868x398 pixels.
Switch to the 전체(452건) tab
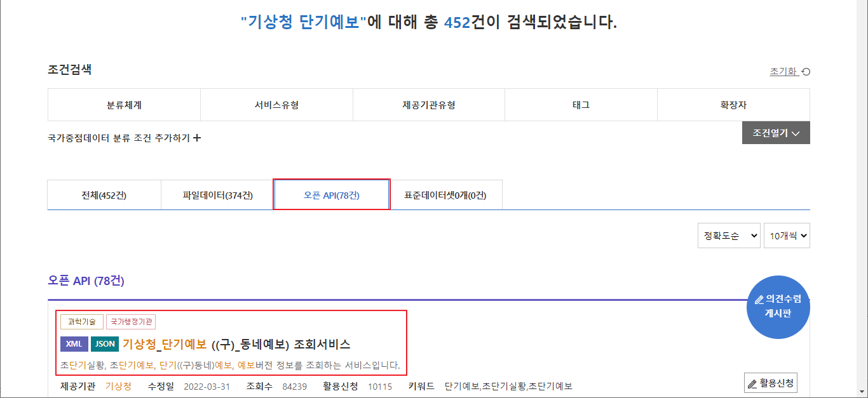point(104,195)
